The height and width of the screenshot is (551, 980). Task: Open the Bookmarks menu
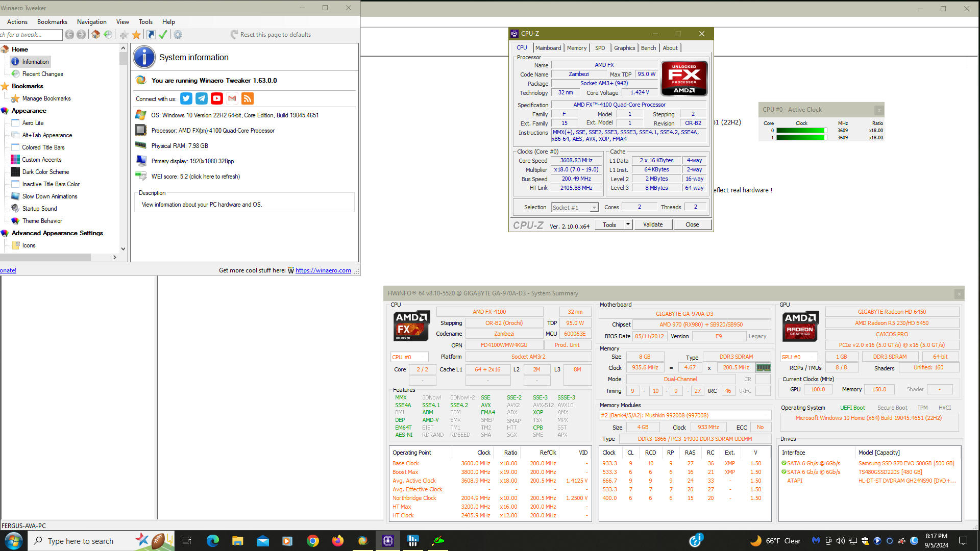tap(52, 22)
